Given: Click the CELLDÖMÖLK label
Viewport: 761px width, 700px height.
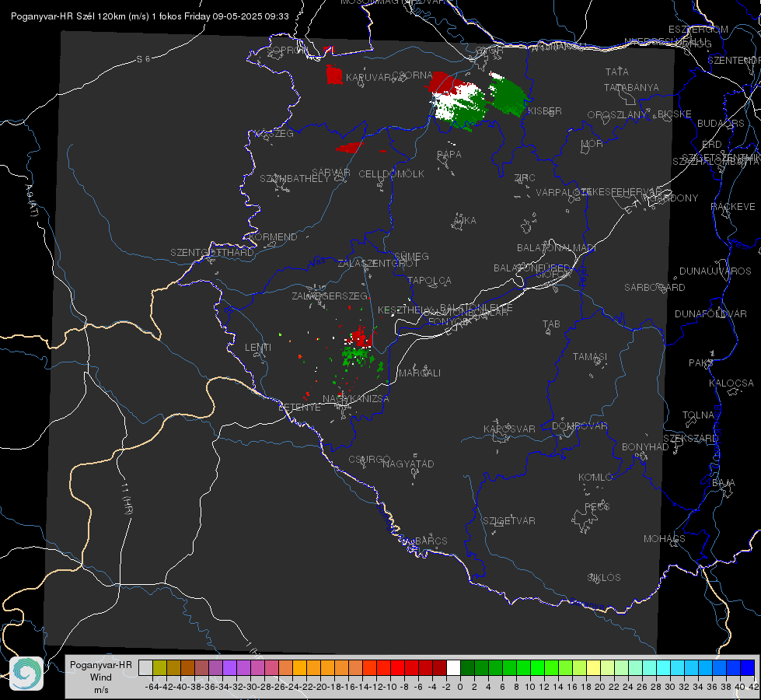Looking at the screenshot, I should tap(391, 173).
